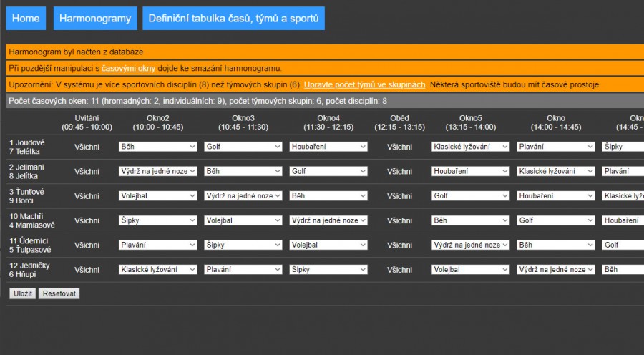644x355 pixels.
Task: Open Okno2 Plavání dropdown for Úderníci
Action: click(157, 245)
